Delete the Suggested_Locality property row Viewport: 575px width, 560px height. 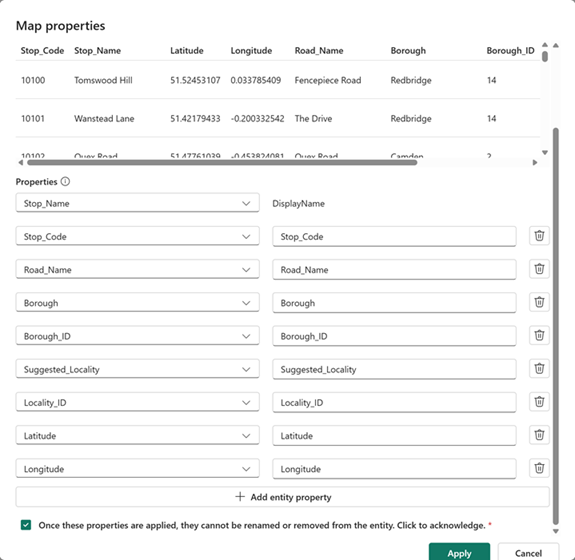pyautogui.click(x=539, y=368)
